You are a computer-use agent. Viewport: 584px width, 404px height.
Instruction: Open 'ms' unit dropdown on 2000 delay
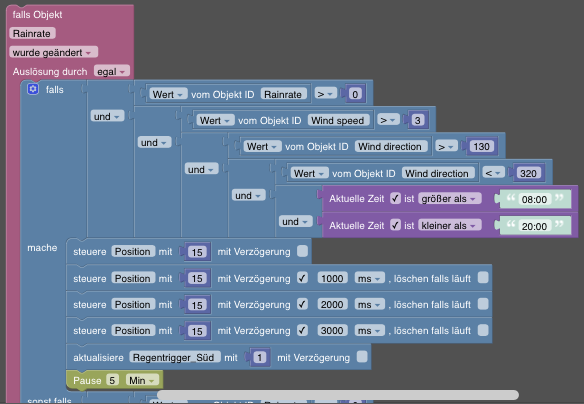click(x=369, y=304)
